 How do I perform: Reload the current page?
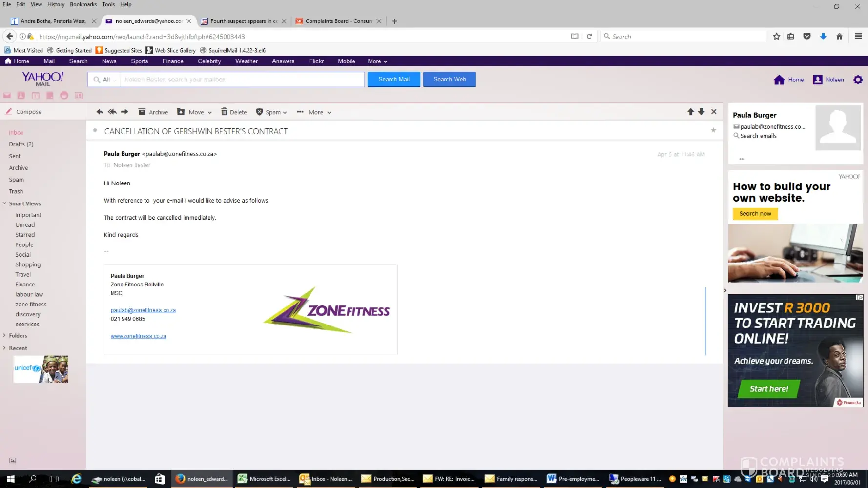589,36
